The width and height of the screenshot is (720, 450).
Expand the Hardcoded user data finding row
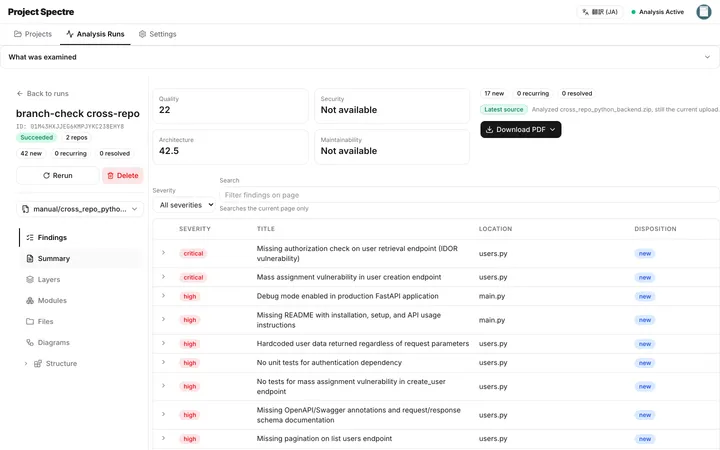[163, 343]
